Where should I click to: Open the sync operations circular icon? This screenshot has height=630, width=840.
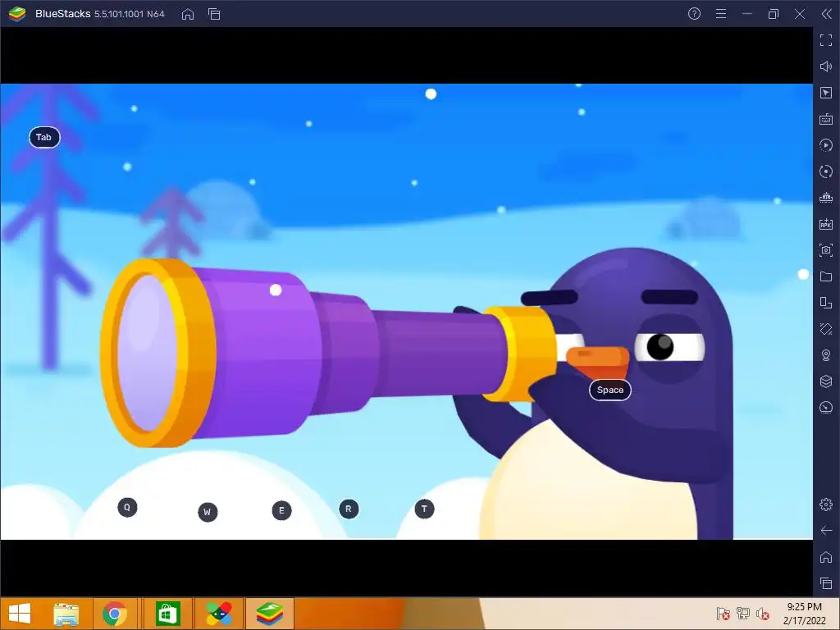(x=826, y=171)
